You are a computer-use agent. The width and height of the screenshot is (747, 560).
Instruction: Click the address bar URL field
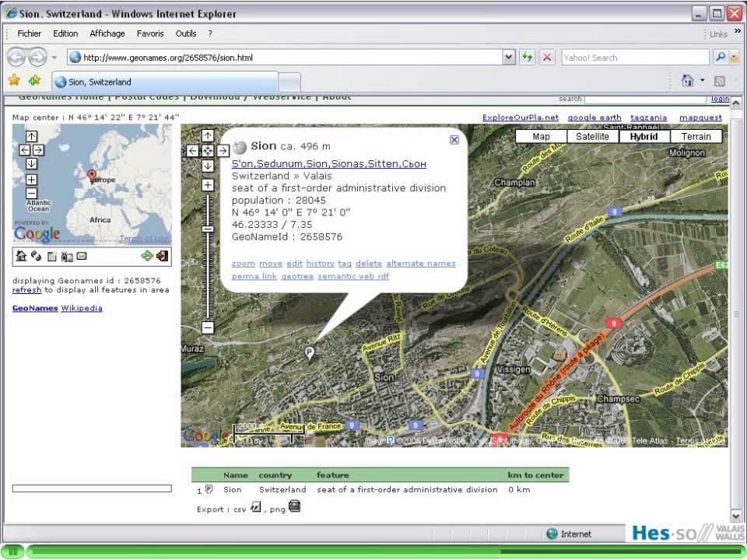click(x=286, y=58)
